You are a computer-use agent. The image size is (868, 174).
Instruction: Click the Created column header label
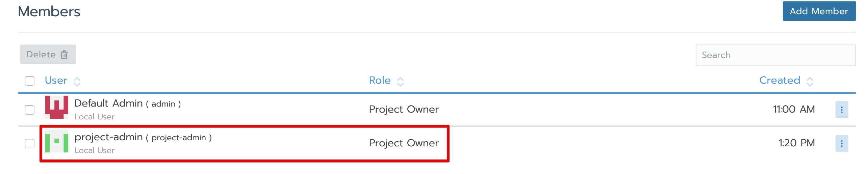click(780, 81)
